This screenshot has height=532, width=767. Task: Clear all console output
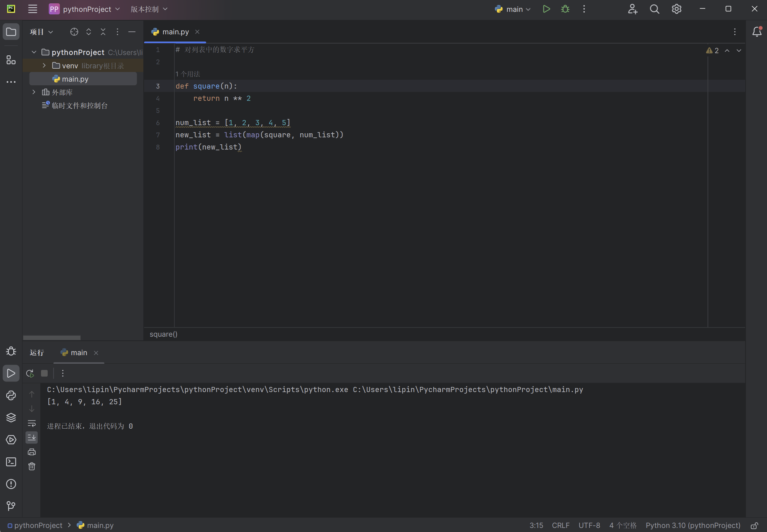click(32, 466)
